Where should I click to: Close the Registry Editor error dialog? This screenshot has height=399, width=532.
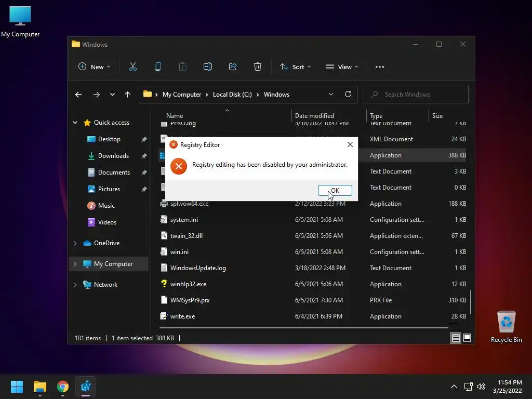(350, 144)
